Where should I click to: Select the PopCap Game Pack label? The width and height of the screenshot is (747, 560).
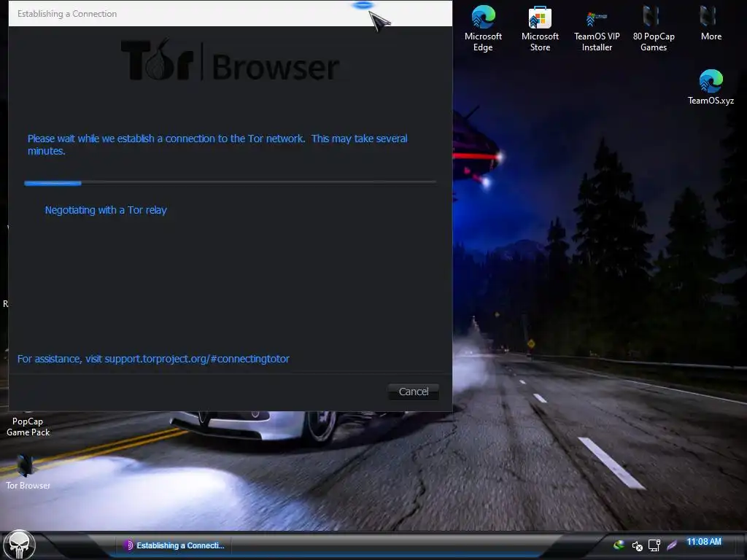coord(28,427)
